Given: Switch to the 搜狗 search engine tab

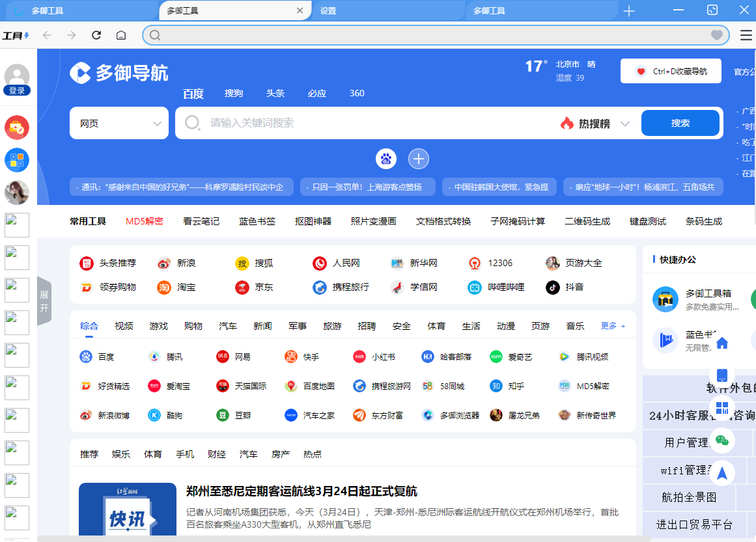Looking at the screenshot, I should pos(234,93).
